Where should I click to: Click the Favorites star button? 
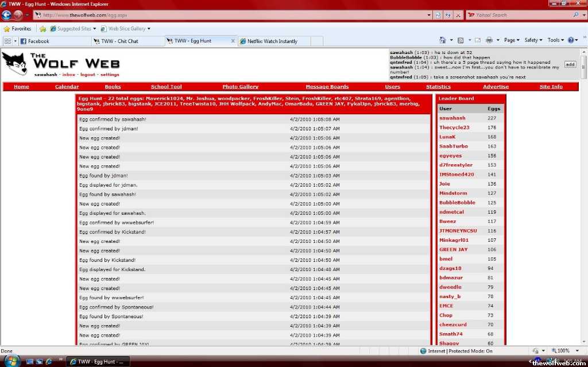pos(18,29)
